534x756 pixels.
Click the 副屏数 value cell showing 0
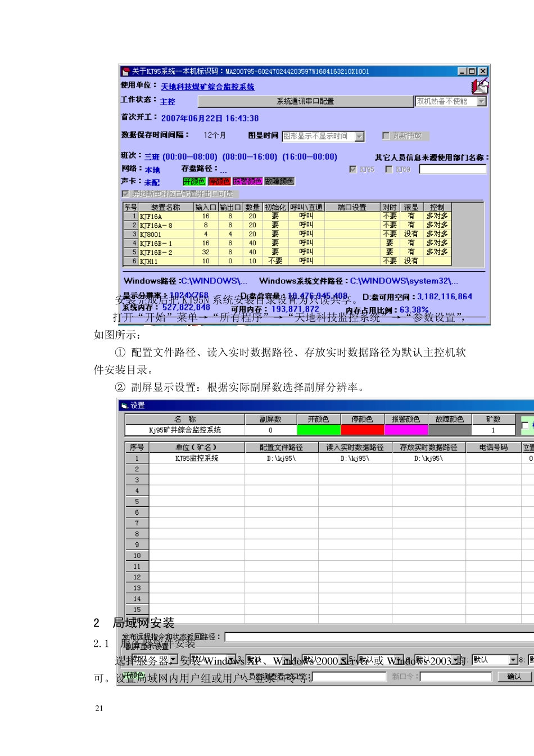pos(270,430)
